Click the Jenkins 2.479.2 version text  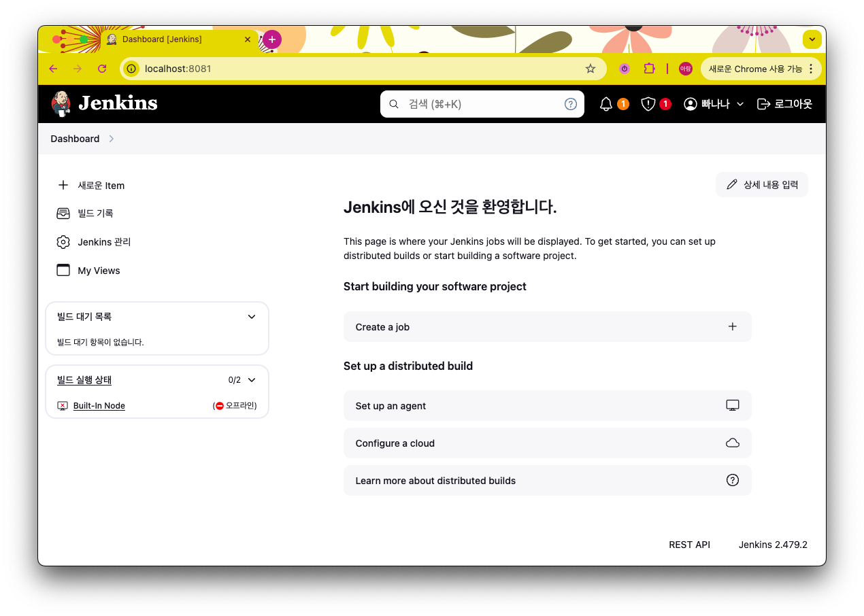pyautogui.click(x=773, y=545)
